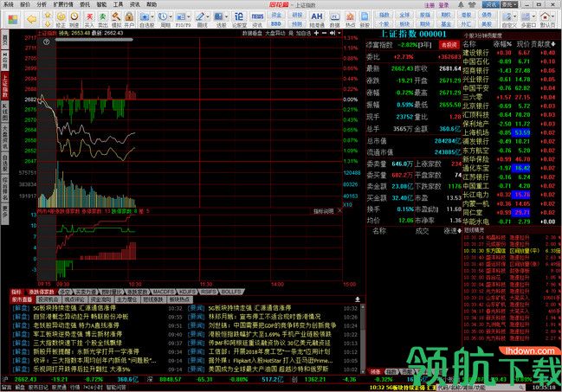The height and width of the screenshot is (392, 562).
Task: Switch to the KDJFS indicator tab
Action: [x=187, y=292]
